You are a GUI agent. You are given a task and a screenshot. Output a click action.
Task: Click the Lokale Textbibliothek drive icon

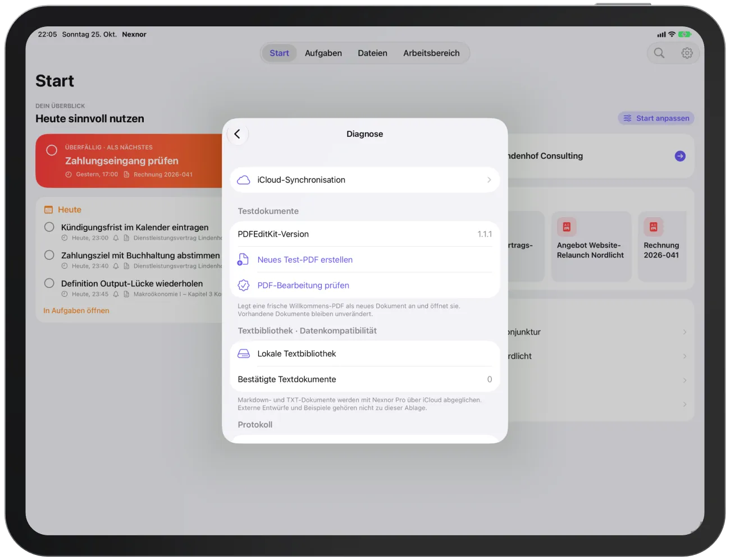coord(244,354)
